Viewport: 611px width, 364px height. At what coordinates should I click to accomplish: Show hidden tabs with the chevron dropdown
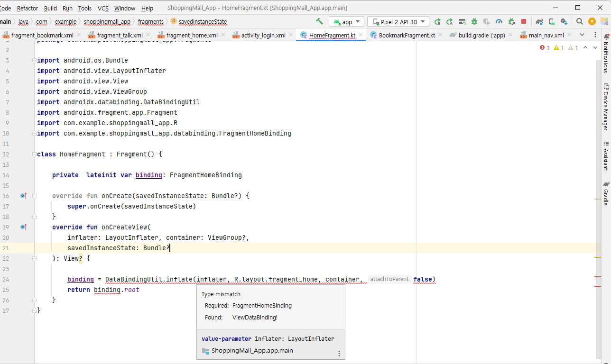click(x=582, y=35)
